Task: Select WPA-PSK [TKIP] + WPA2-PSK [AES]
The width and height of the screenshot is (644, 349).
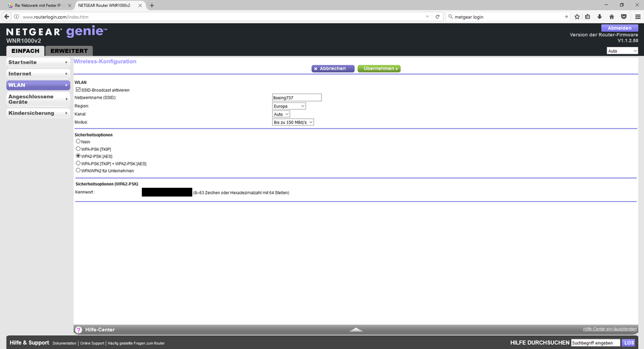Action: tap(78, 163)
